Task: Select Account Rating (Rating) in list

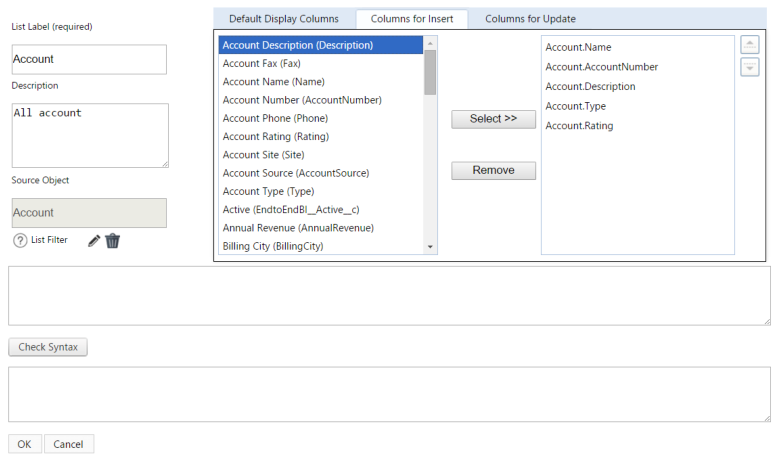Action: coord(321,136)
